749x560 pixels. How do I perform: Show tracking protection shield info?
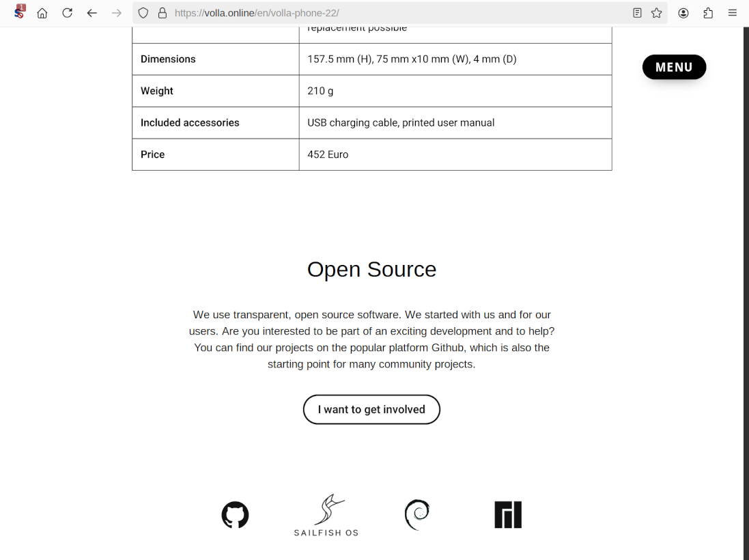point(143,13)
